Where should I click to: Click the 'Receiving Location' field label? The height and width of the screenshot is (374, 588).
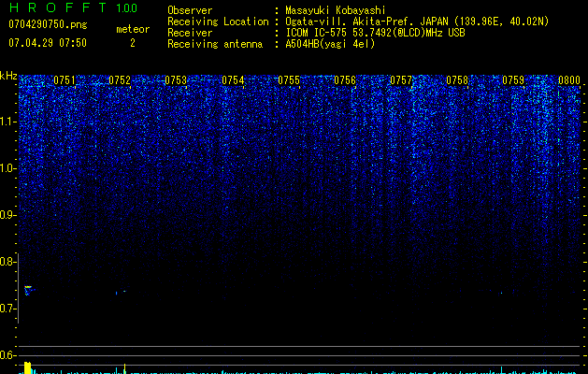pos(218,22)
